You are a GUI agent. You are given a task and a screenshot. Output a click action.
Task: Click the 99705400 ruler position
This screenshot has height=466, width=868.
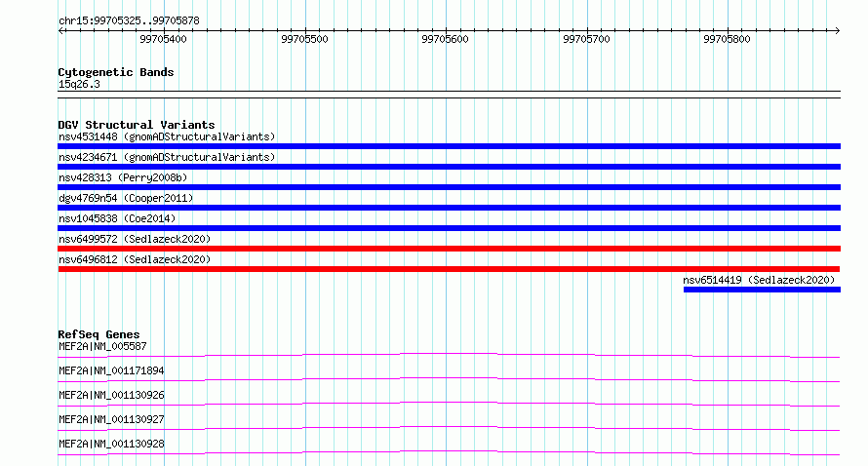163,39
